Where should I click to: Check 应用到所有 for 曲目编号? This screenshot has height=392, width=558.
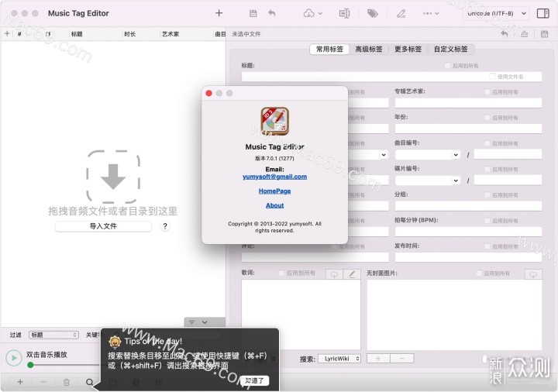[487, 143]
